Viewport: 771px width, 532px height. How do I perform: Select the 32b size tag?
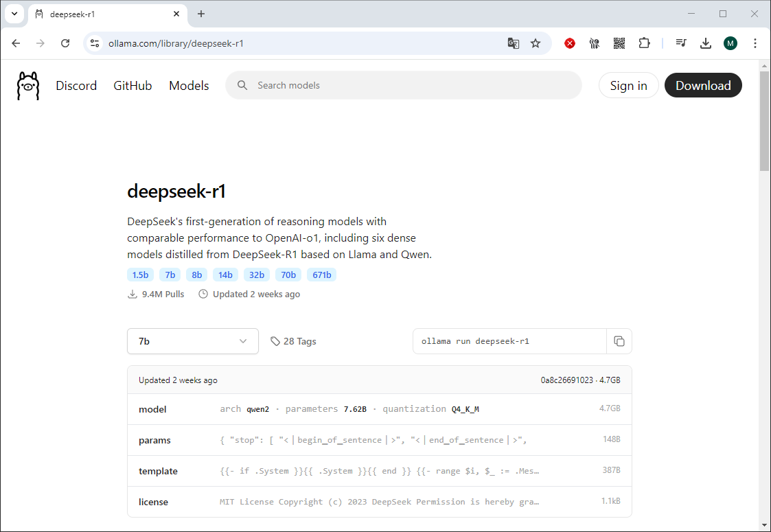coord(257,275)
